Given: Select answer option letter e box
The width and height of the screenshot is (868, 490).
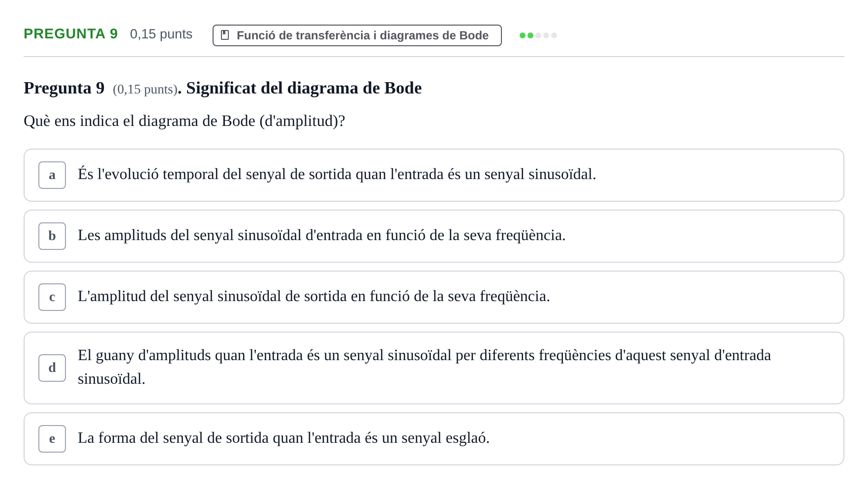Looking at the screenshot, I should coord(52,439).
